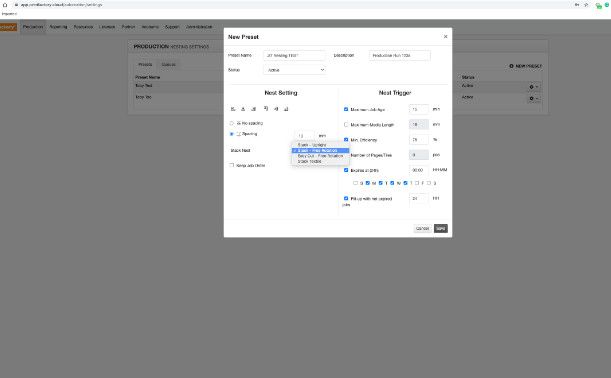Select the leftmost nest alignment icon
Image resolution: width=611 pixels, height=378 pixels.
[233, 109]
